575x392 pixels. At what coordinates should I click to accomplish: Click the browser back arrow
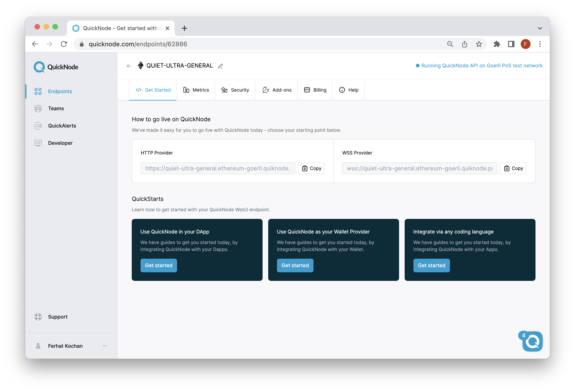[35, 44]
